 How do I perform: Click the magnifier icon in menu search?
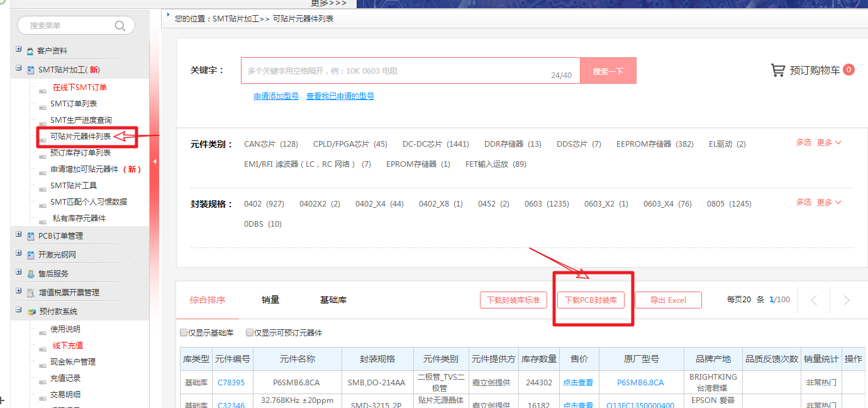tap(120, 26)
